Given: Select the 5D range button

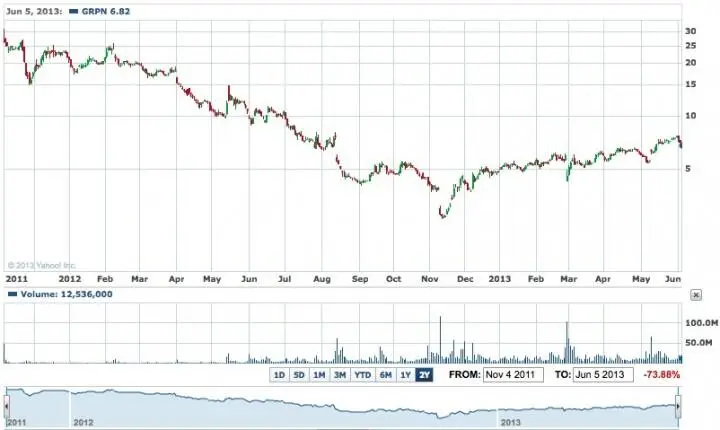Looking at the screenshot, I should (299, 375).
